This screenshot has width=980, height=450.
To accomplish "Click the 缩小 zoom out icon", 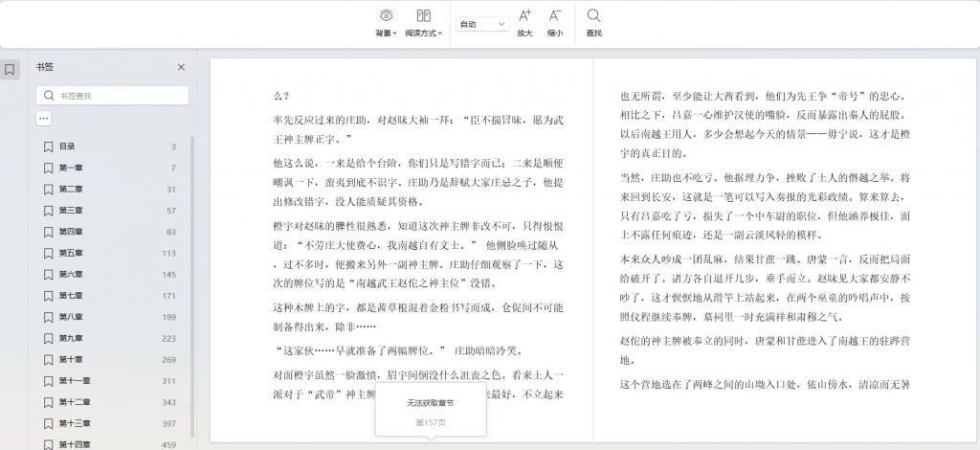I will coord(554,16).
